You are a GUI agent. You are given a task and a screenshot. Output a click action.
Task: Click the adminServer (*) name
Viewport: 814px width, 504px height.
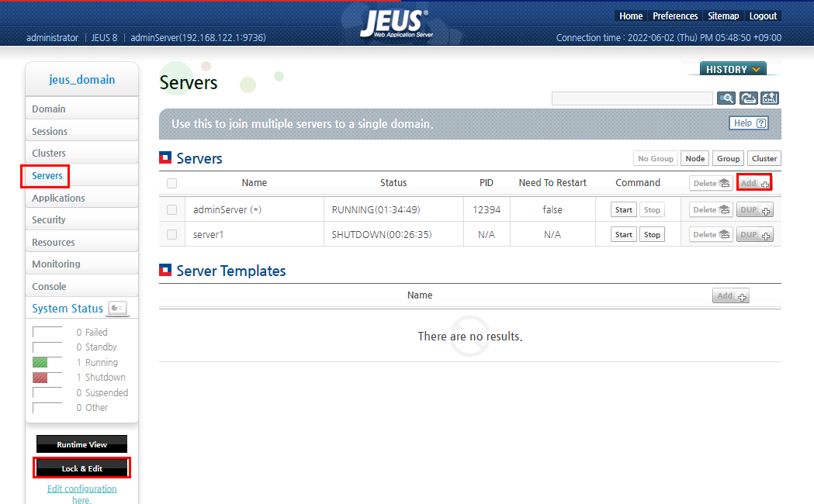[x=227, y=209]
